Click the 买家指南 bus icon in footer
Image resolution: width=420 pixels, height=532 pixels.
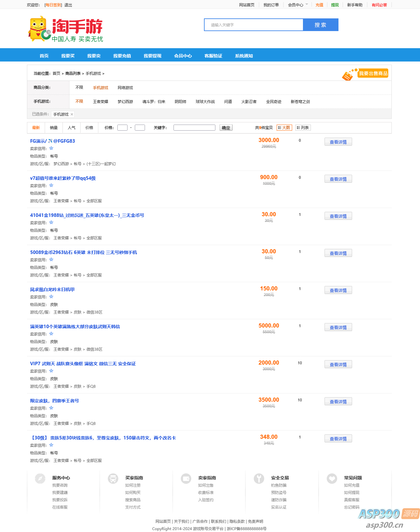click(113, 478)
